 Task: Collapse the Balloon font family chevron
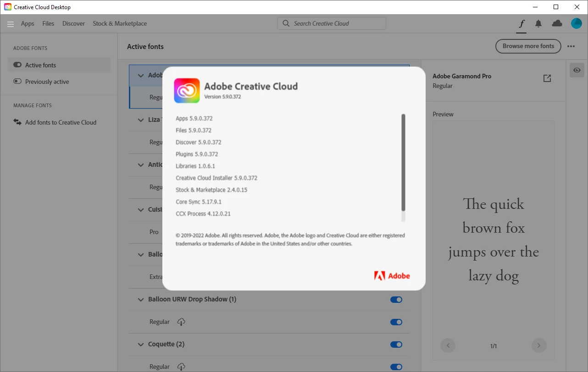coord(141,255)
